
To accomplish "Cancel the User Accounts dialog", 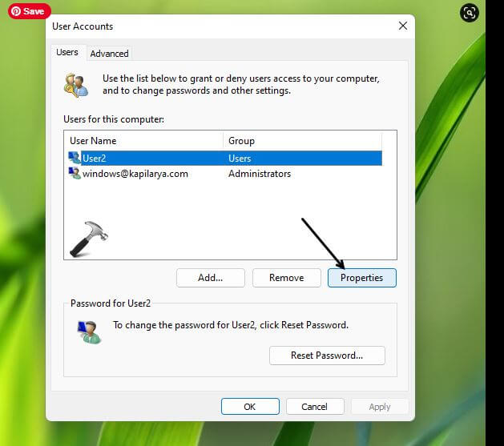I will pyautogui.click(x=315, y=407).
